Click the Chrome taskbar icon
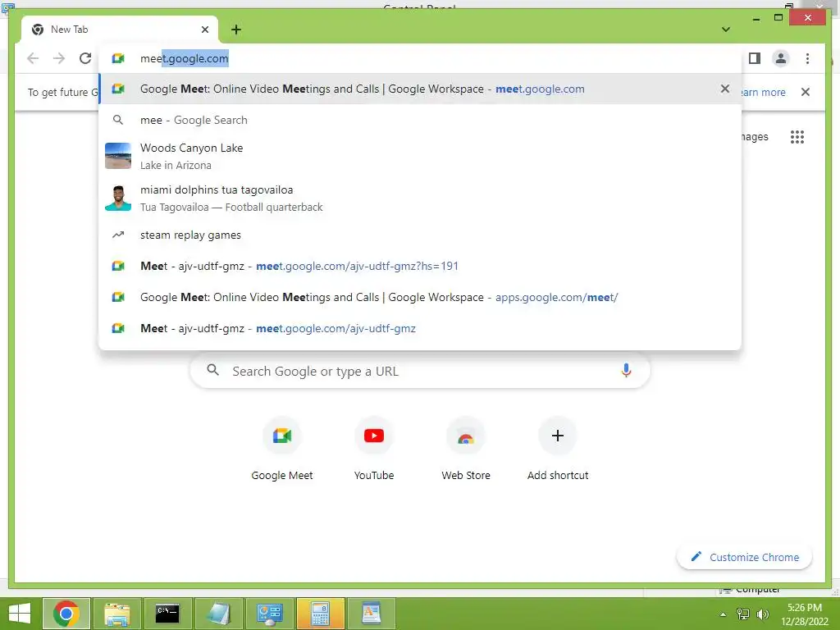 pos(66,614)
